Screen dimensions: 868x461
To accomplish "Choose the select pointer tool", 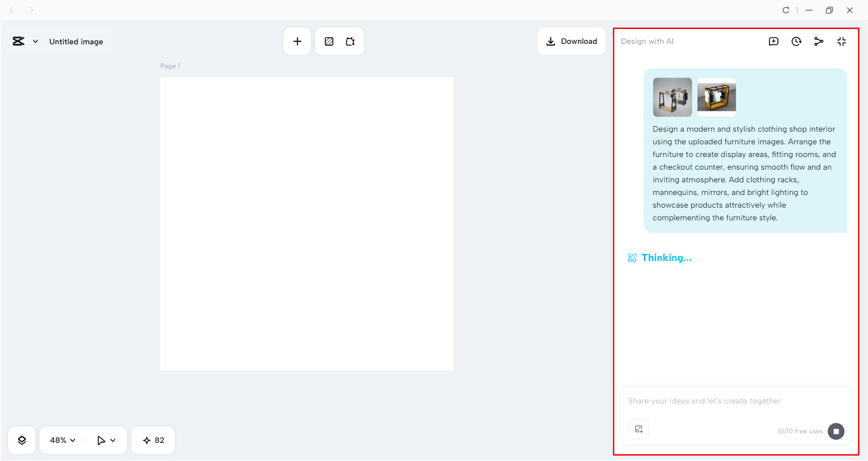I will 101,440.
